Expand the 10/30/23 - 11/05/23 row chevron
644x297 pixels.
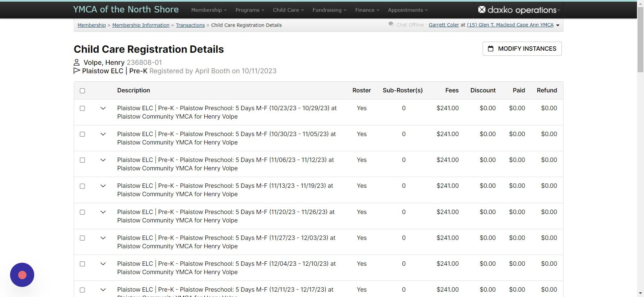tap(103, 134)
